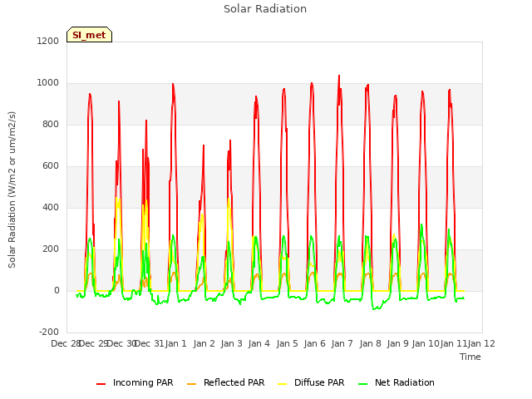Click the Jan 8 x-axis tick label
This screenshot has width=532, height=399.
370,343
